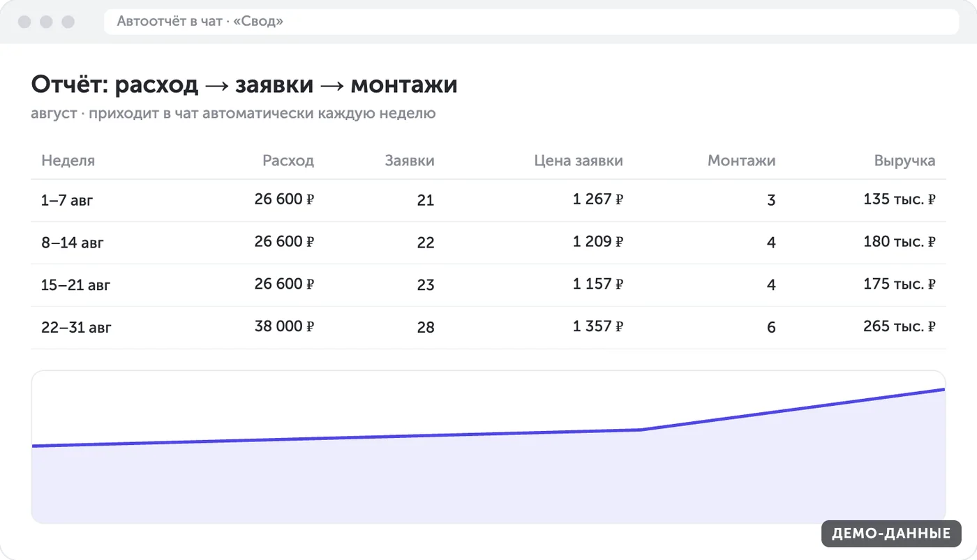Click the requests count 22
Screen dimensions: 977x560
pos(426,243)
